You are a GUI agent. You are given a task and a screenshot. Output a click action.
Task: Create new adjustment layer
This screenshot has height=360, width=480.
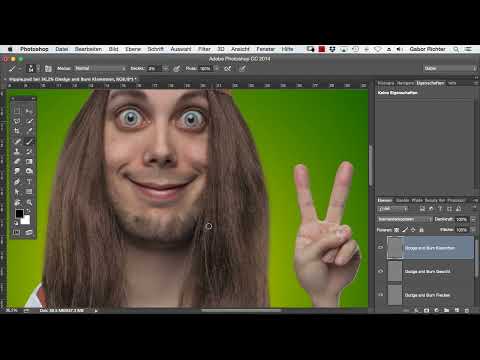[436, 310]
